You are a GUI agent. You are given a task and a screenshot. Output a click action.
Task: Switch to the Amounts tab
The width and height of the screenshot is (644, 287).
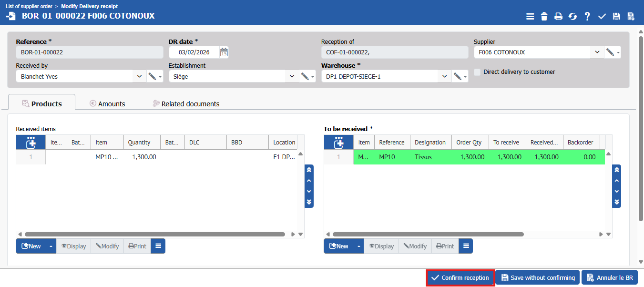click(107, 104)
